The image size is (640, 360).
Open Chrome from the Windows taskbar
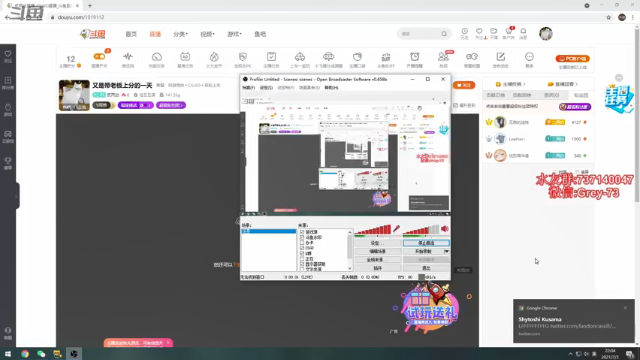pyautogui.click(x=25, y=354)
